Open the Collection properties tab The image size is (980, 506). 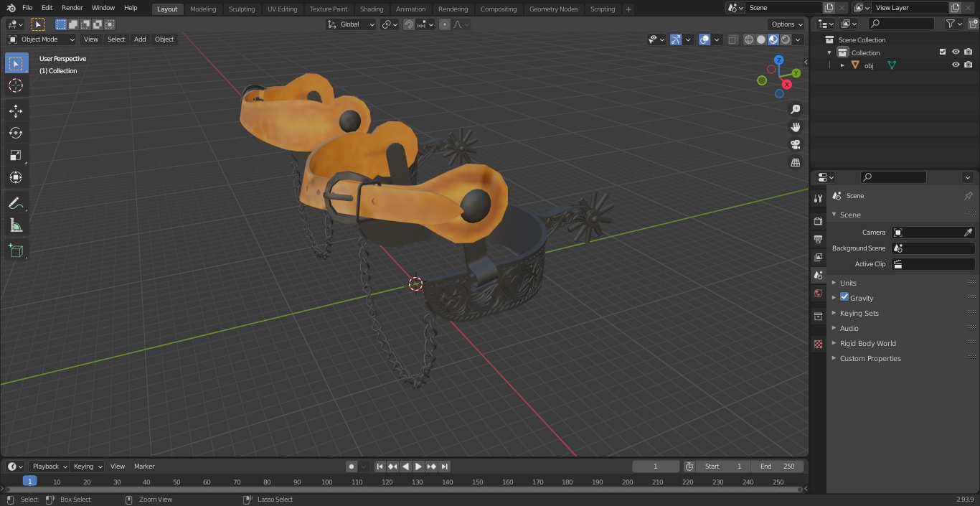818,317
